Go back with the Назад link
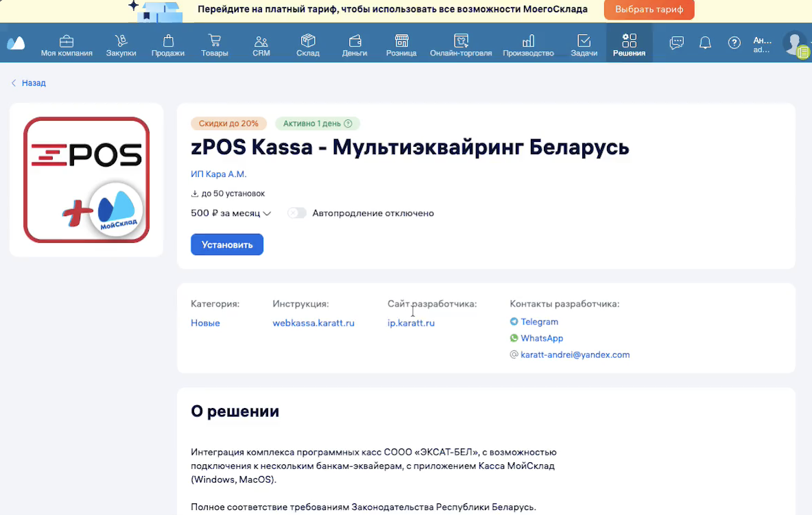 (x=29, y=83)
